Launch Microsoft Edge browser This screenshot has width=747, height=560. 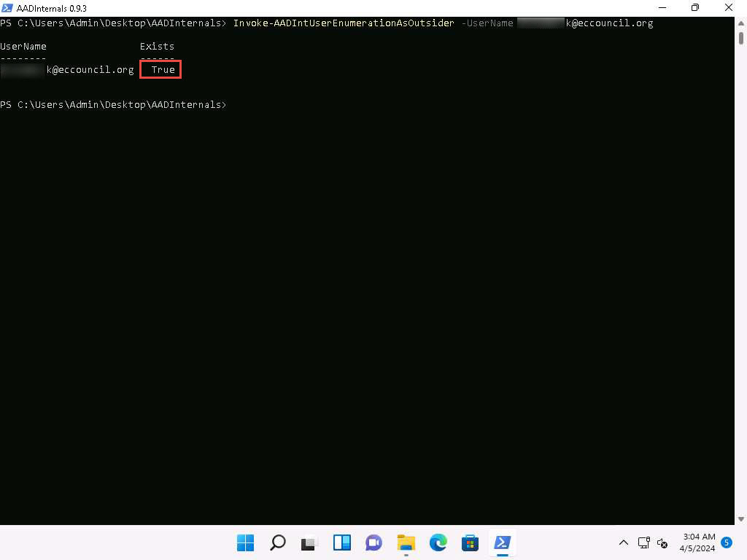coord(438,542)
